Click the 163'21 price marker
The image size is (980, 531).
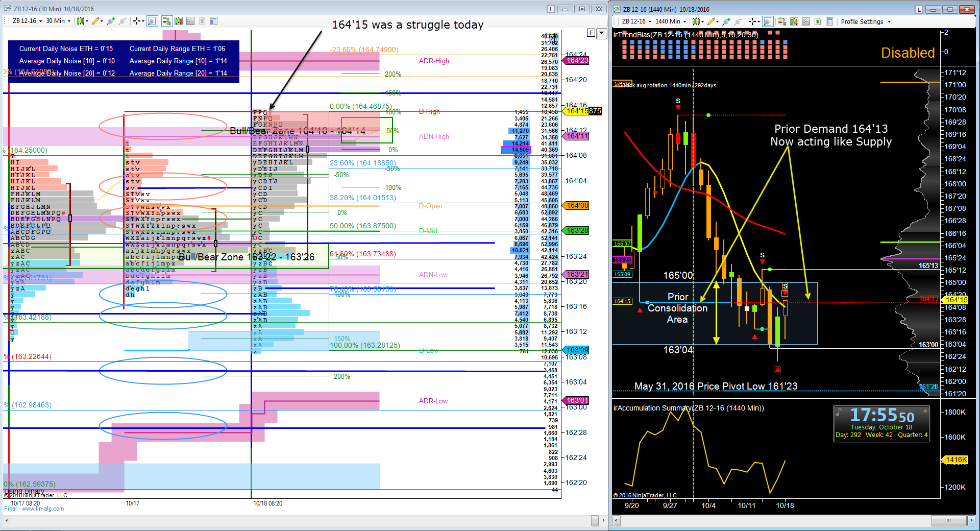576,274
